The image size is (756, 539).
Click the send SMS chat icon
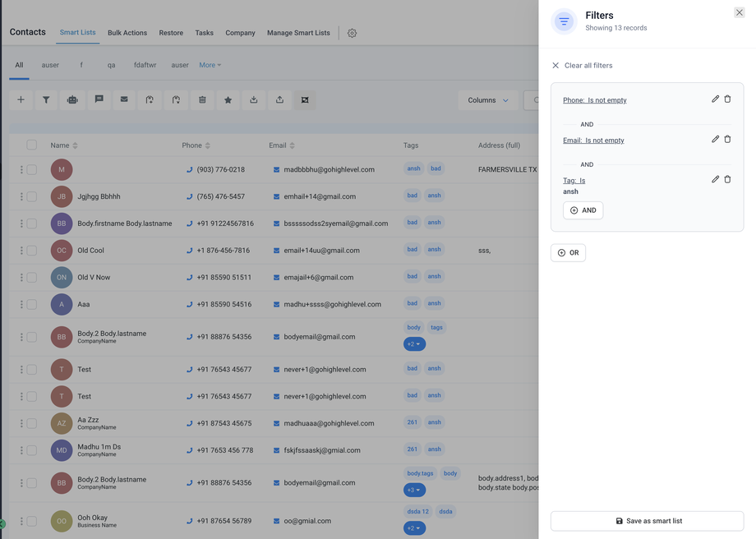click(x=99, y=100)
